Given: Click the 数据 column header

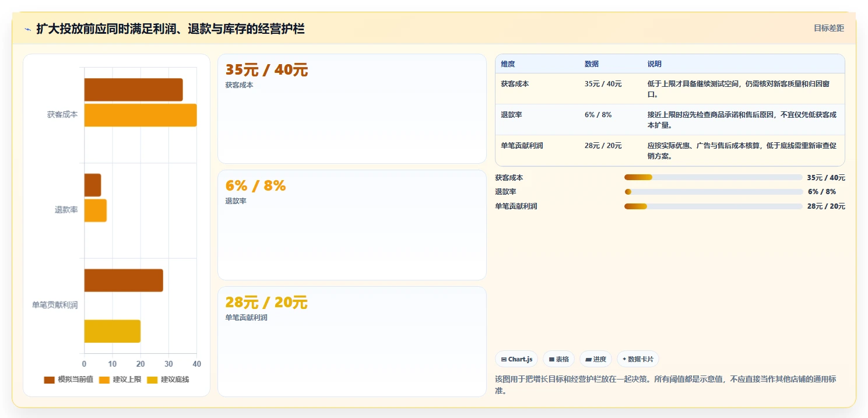Looking at the screenshot, I should coord(592,64).
